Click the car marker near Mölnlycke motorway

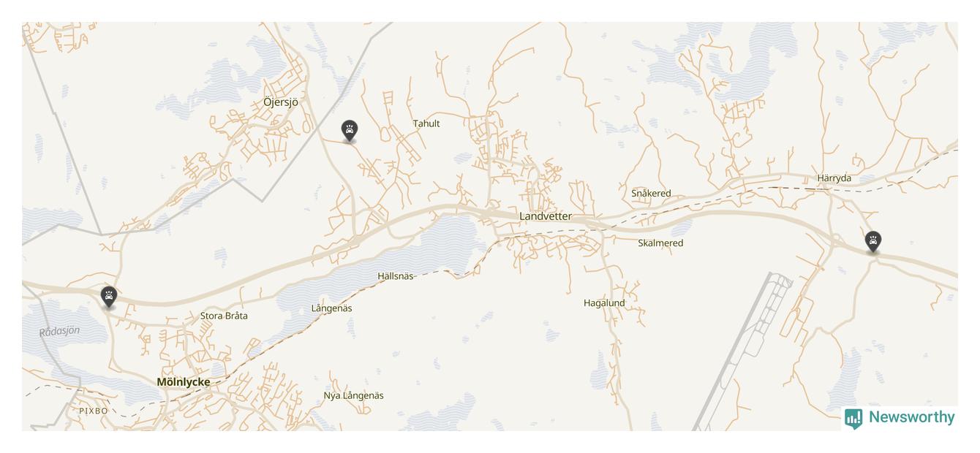coord(108,297)
